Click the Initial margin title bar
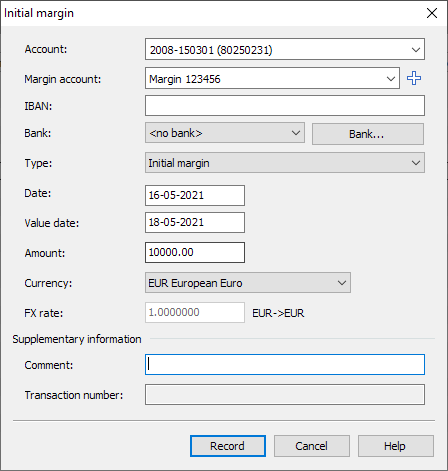Viewport: 448px width, 471px height. [x=213, y=13]
